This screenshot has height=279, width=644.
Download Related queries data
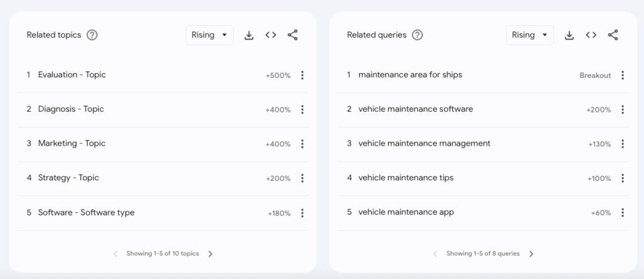[x=569, y=35]
